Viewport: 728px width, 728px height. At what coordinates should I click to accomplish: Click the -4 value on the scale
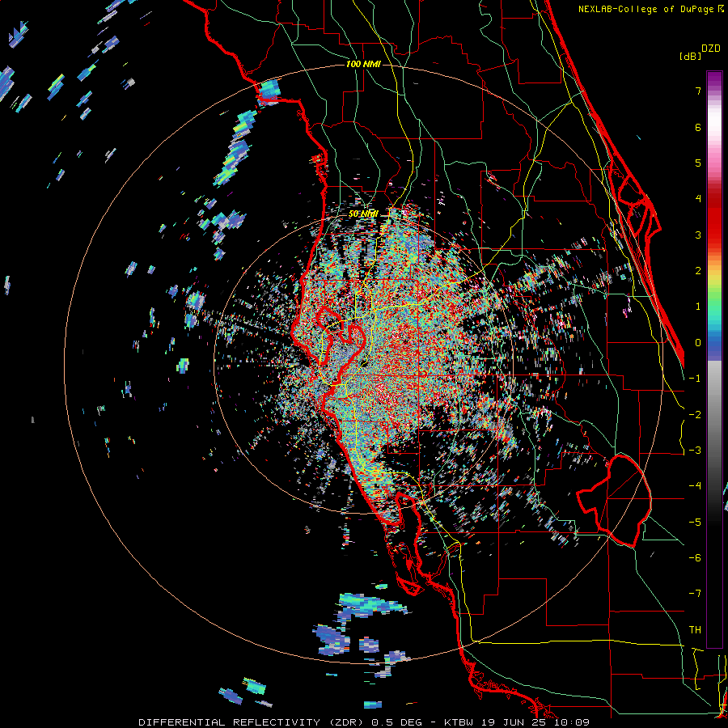point(695,486)
